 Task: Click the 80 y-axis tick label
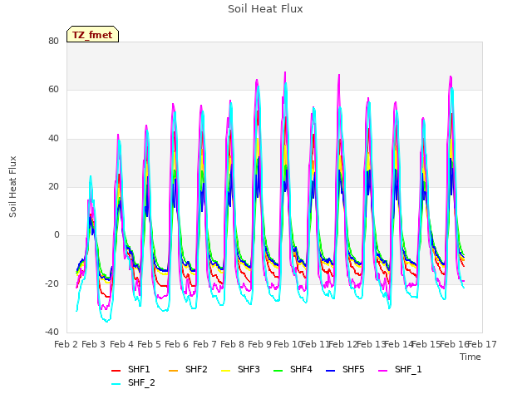click(x=53, y=41)
